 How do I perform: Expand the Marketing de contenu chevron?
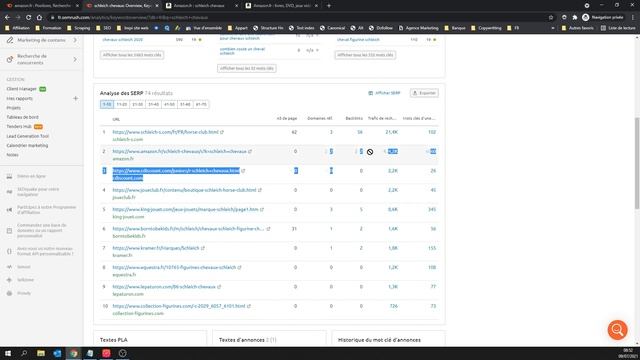76,40
